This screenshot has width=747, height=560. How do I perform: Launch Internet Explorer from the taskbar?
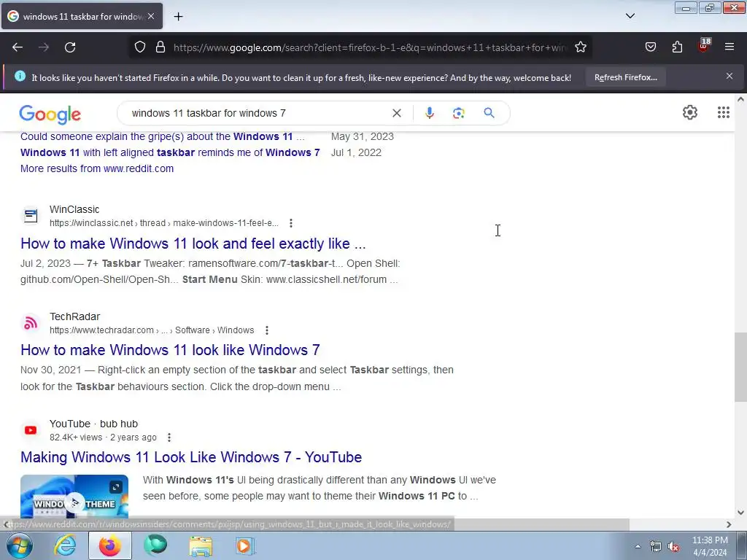65,545
